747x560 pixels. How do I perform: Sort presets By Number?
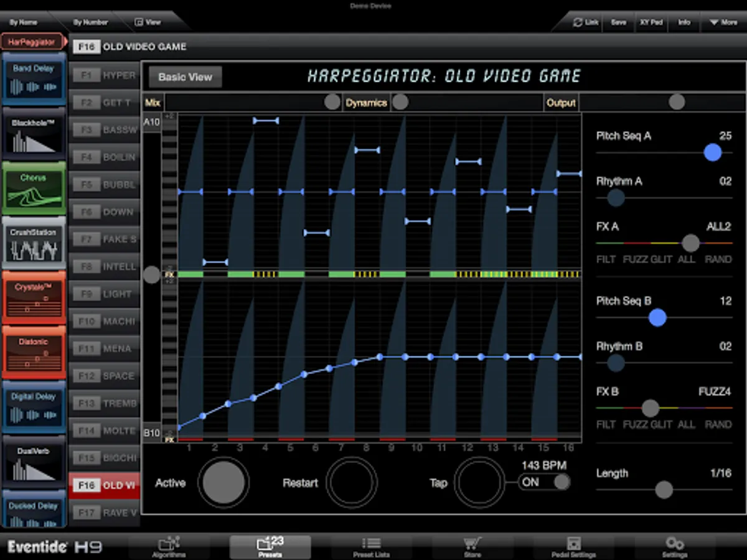pos(91,22)
